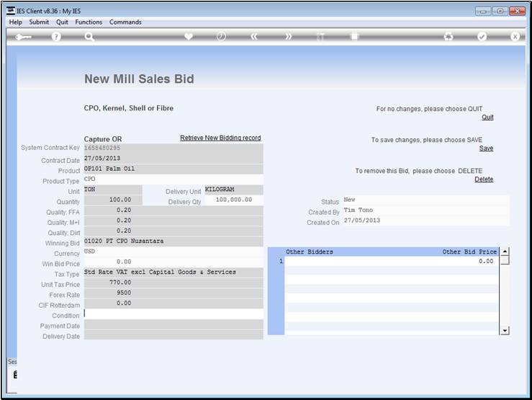Click the Other Bidders column header

point(310,252)
